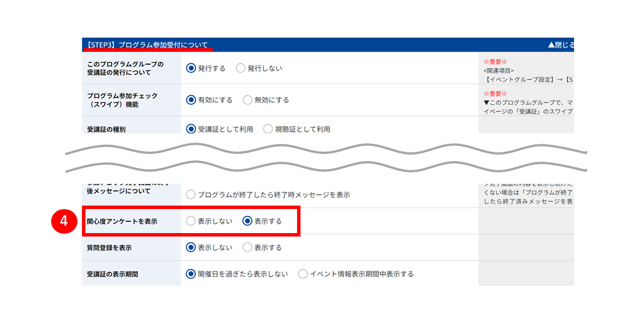This screenshot has height=327, width=644.
Task: Click the 質問登録を表示 label
Action: [x=110, y=247]
